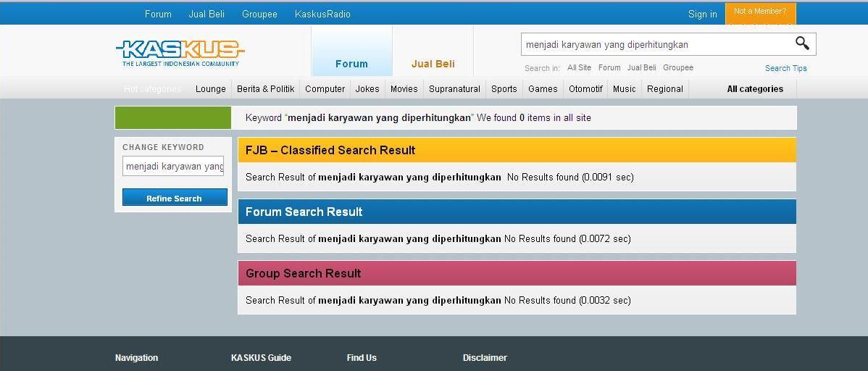Open Games category
The image size is (868, 371).
tap(543, 88)
